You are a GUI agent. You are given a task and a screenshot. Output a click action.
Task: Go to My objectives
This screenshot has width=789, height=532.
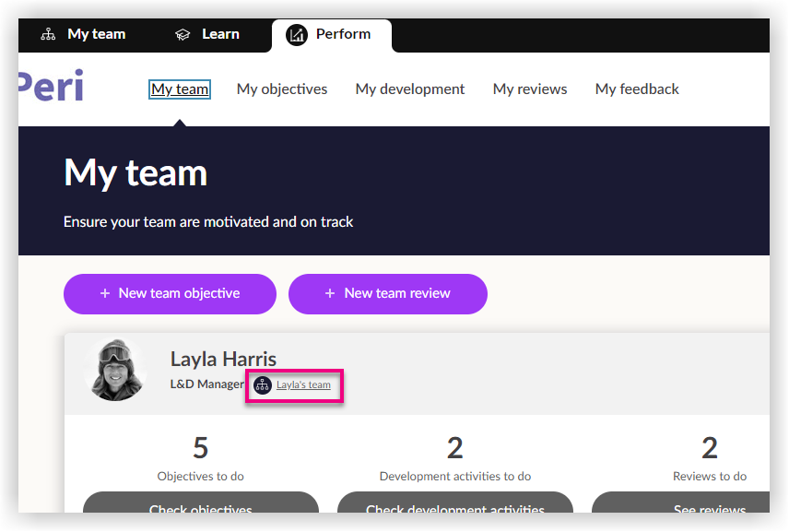click(282, 89)
